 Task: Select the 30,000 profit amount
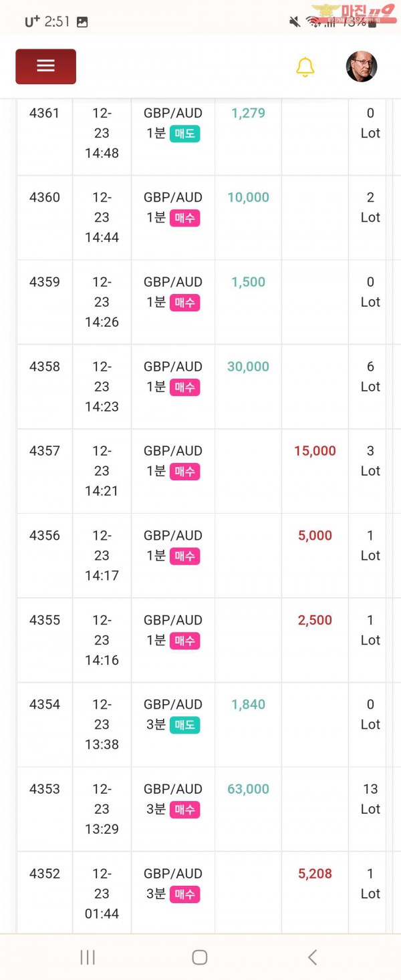click(x=248, y=367)
